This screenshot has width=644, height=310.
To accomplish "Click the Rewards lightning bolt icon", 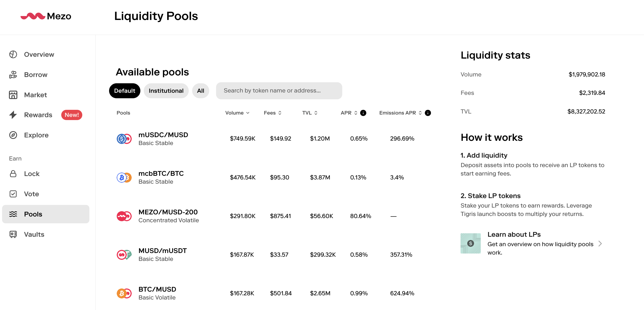I will (13, 115).
